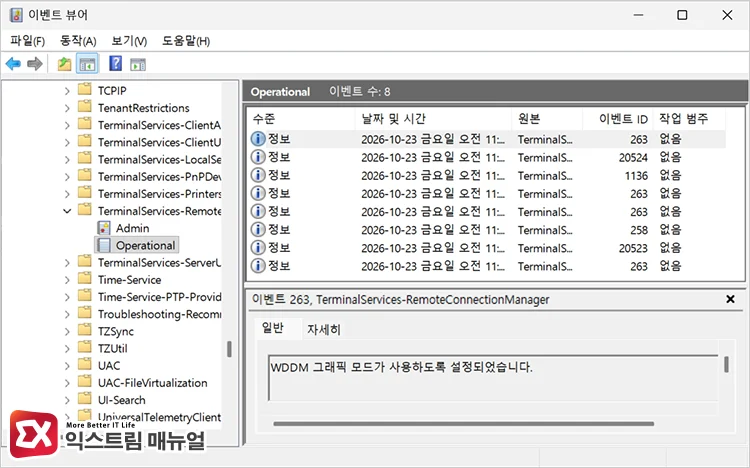The height and width of the screenshot is (468, 750).
Task: Expand the TerminalServices-ClientA node
Action: point(67,125)
